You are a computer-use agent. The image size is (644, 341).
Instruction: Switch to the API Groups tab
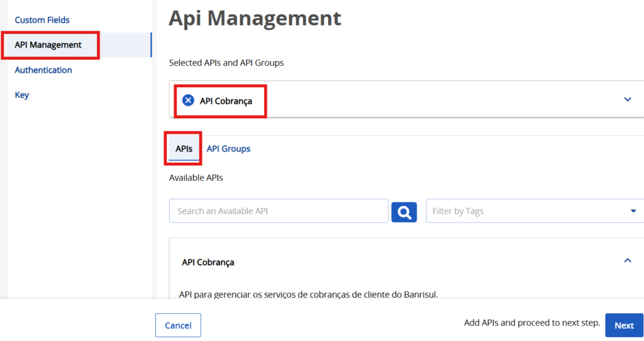click(228, 149)
